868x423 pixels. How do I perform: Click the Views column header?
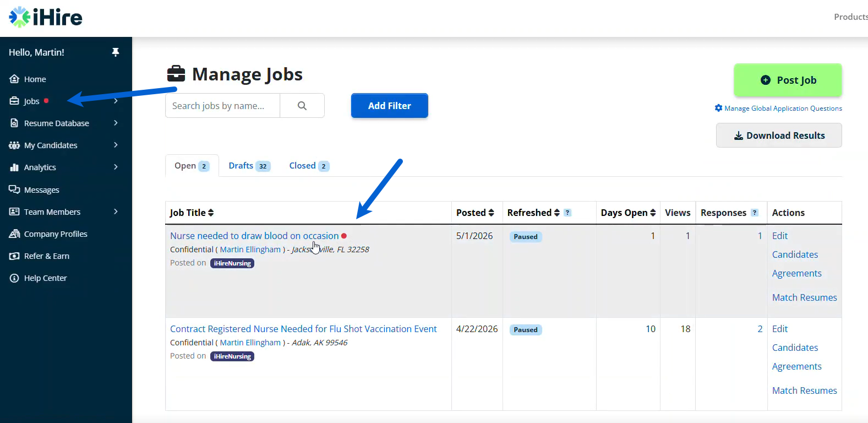[678, 213]
